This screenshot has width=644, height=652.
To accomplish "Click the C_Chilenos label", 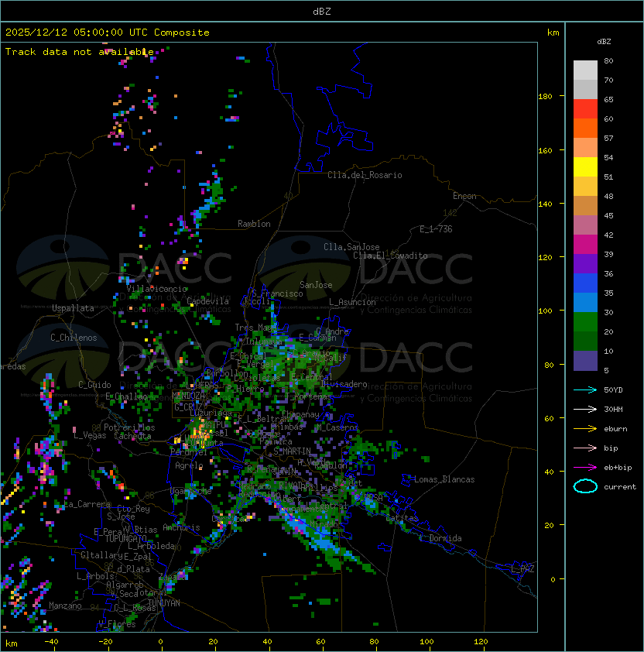I will tap(74, 338).
